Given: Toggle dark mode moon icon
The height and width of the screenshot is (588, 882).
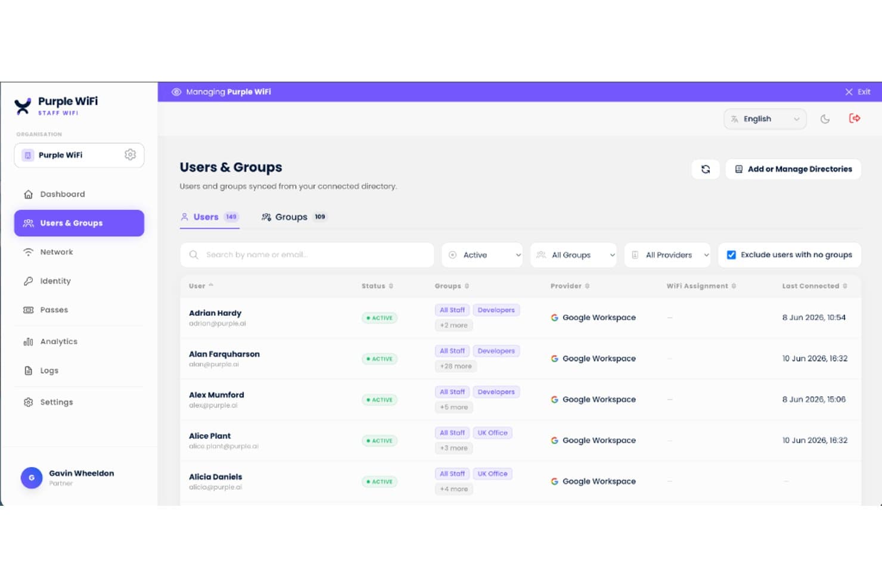Looking at the screenshot, I should pyautogui.click(x=825, y=119).
